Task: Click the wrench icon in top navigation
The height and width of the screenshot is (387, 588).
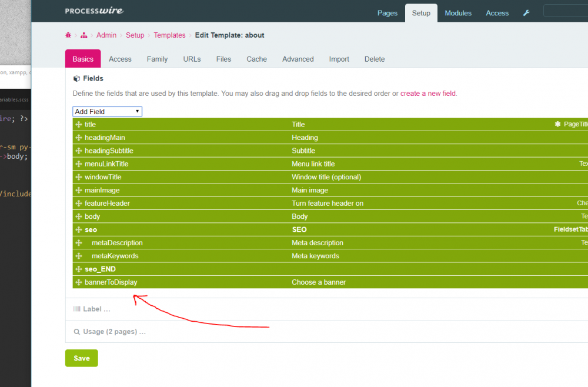Action: pos(526,13)
